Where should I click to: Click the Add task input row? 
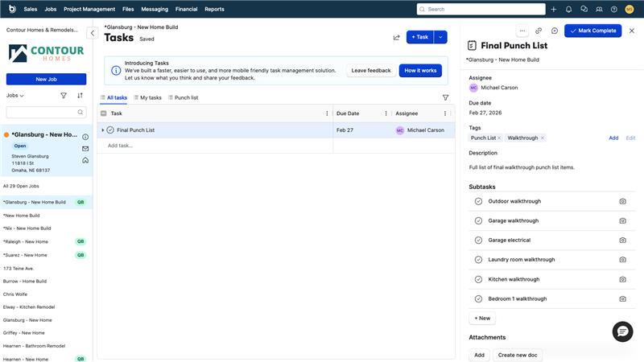tap(121, 146)
